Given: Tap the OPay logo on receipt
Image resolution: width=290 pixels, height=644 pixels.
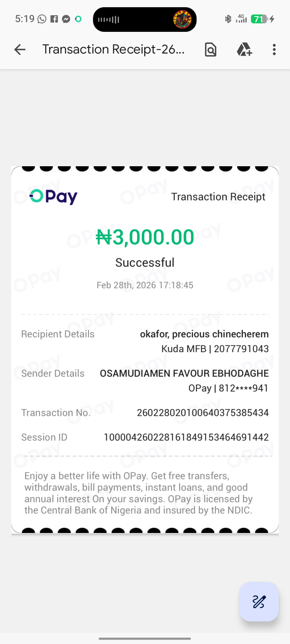Looking at the screenshot, I should pos(54,196).
